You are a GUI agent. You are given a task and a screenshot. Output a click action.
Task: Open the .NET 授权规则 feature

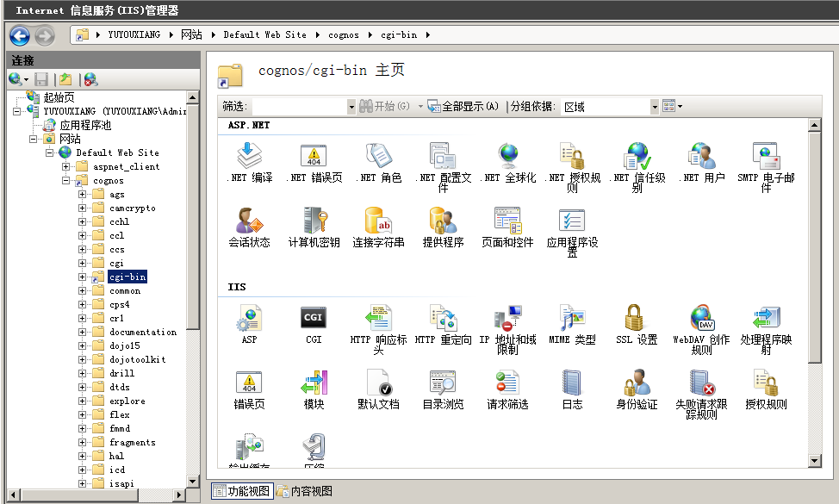click(x=573, y=167)
